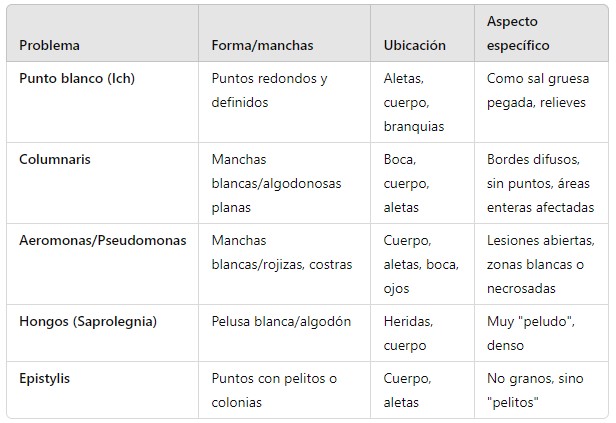Viewport: 616px width, 423px height.
Task: Click the 'Bordes difusos, sin puntos' cell
Action: (540, 183)
